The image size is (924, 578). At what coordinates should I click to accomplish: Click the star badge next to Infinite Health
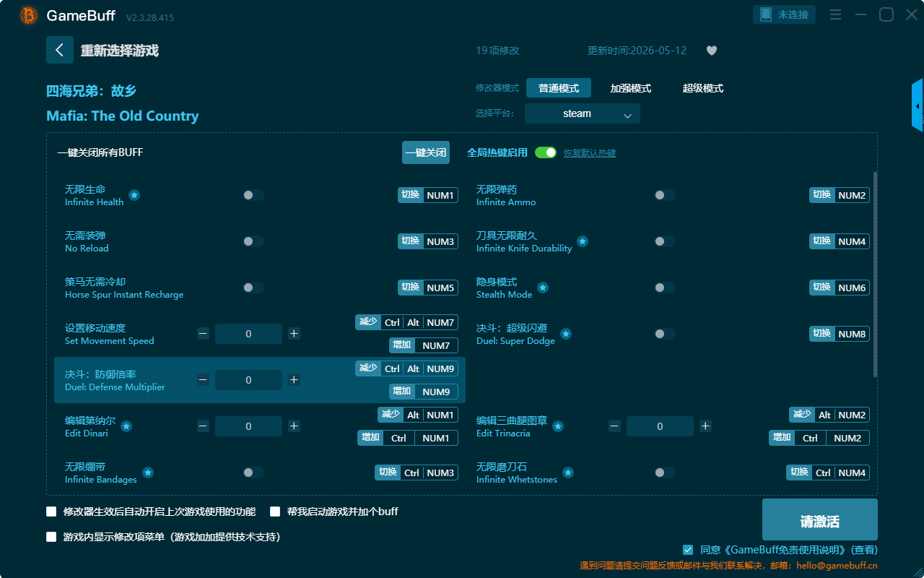134,195
